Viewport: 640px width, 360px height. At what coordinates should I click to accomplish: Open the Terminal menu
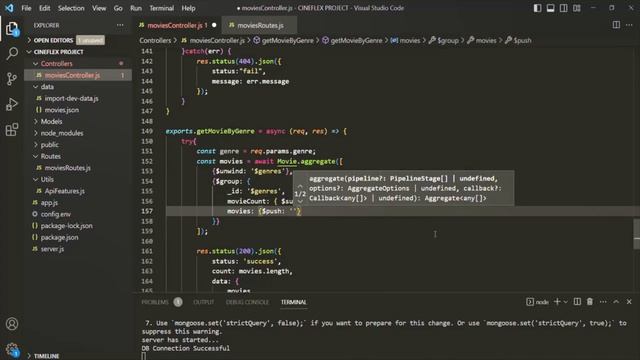pyautogui.click(x=161, y=8)
